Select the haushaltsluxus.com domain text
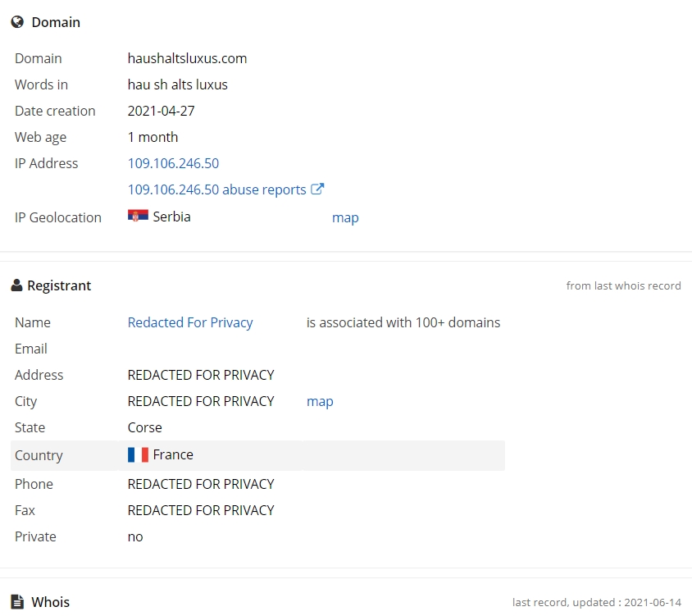 tap(187, 58)
